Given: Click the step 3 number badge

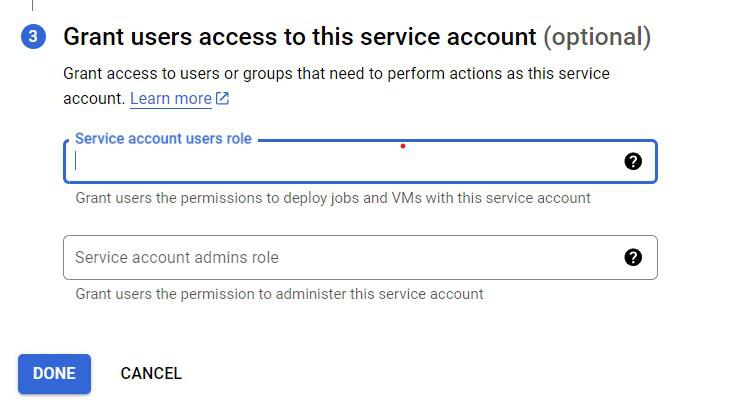Looking at the screenshot, I should [32, 37].
